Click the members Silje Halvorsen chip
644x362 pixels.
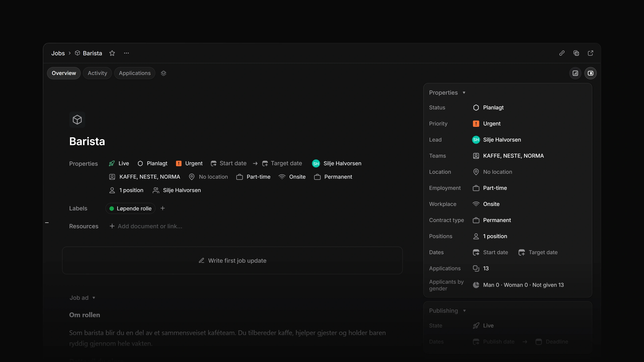click(x=177, y=190)
